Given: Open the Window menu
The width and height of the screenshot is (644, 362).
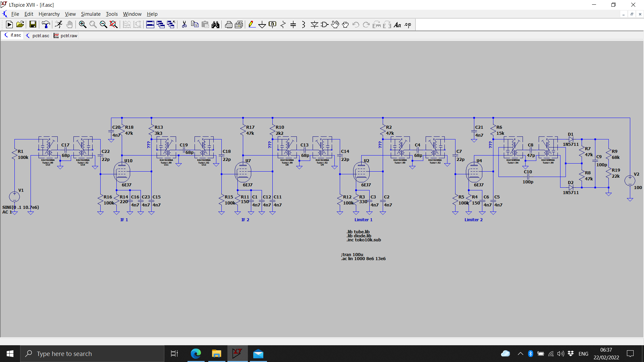Looking at the screenshot, I should [132, 14].
